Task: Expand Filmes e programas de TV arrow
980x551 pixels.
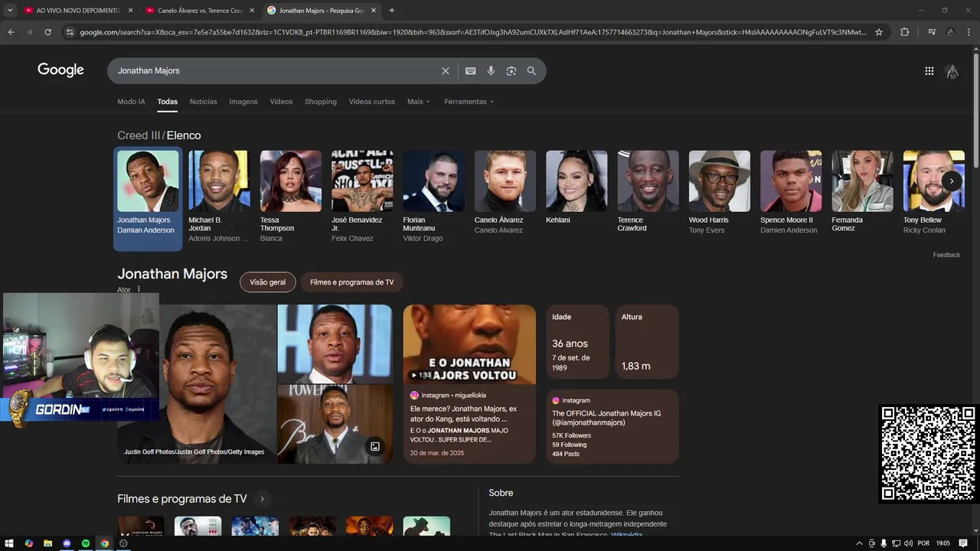Action: click(x=262, y=499)
